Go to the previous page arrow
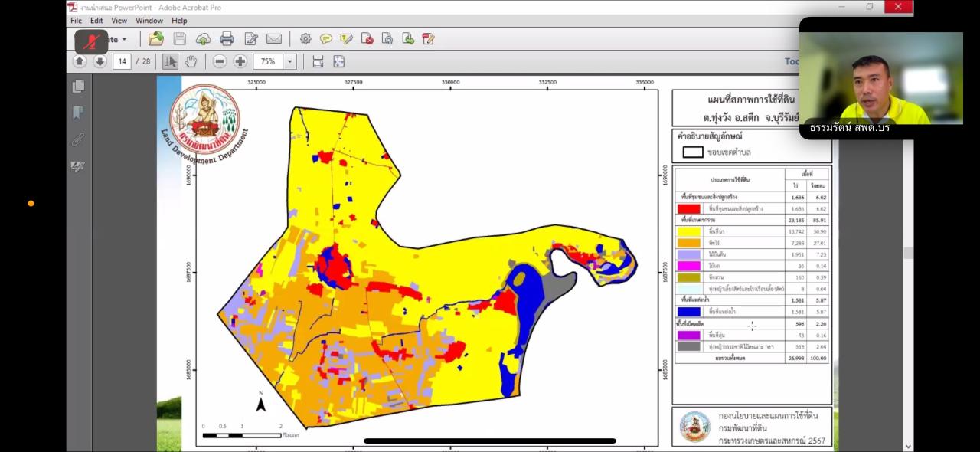The width and height of the screenshot is (980, 452). (80, 61)
